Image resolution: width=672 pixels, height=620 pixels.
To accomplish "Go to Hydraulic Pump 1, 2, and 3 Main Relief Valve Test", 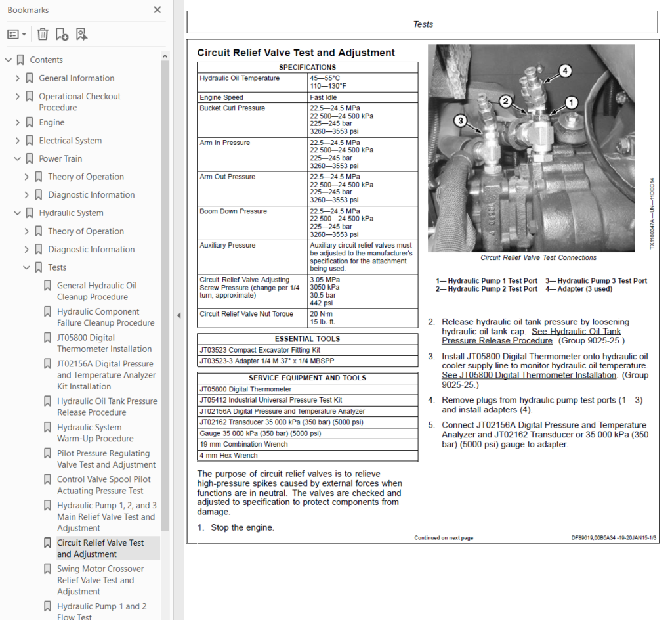I will point(107,517).
